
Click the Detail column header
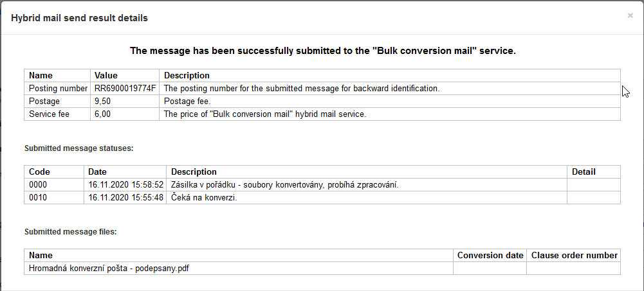coord(584,172)
